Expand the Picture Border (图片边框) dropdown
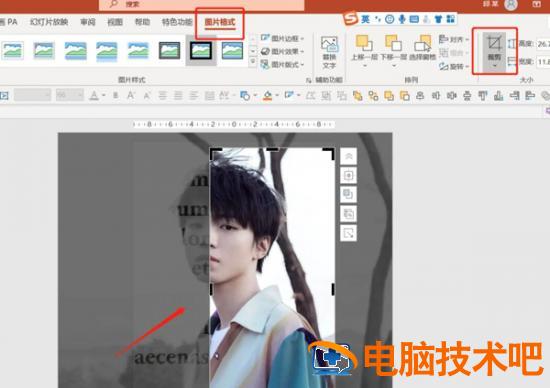This screenshot has width=550, height=388. pos(283,38)
